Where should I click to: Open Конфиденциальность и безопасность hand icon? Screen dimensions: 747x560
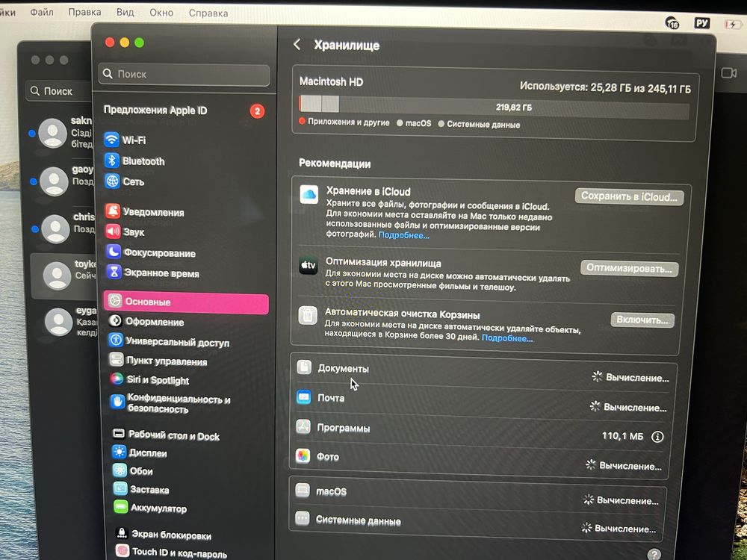pos(117,402)
